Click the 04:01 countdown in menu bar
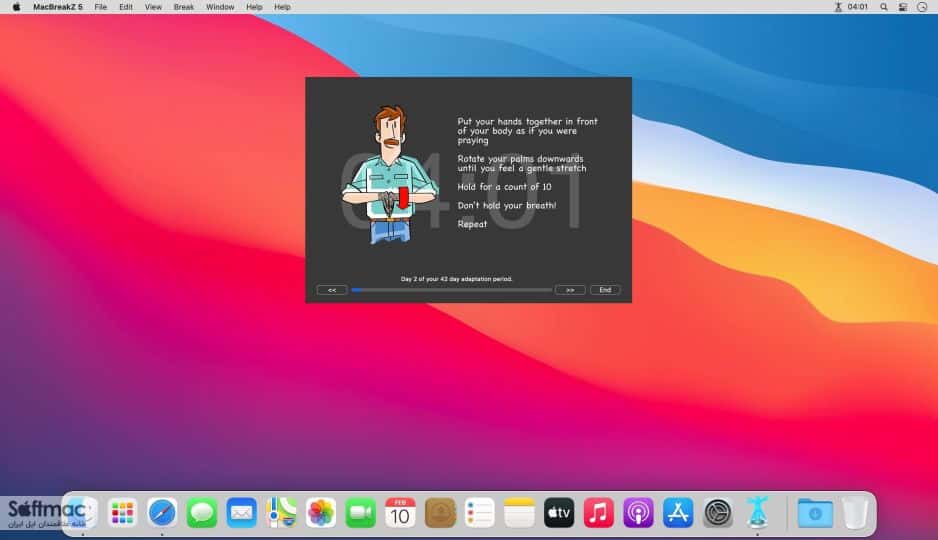The width and height of the screenshot is (938, 540). click(x=857, y=7)
